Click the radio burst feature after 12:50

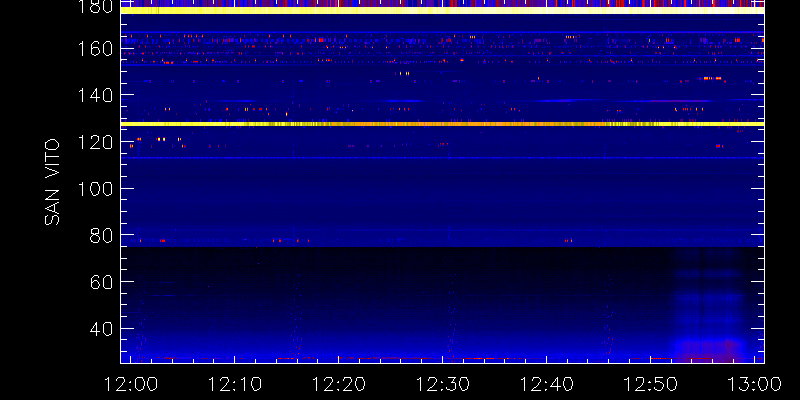(709, 306)
